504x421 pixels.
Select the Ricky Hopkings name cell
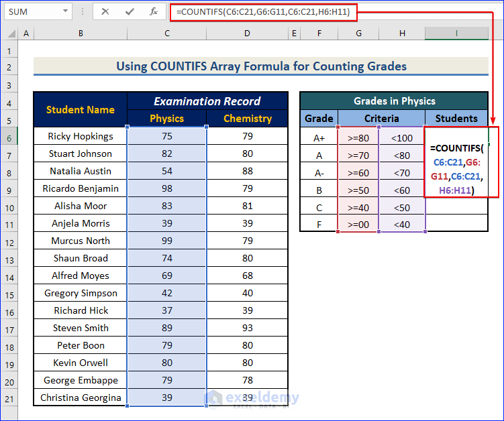coord(81,136)
